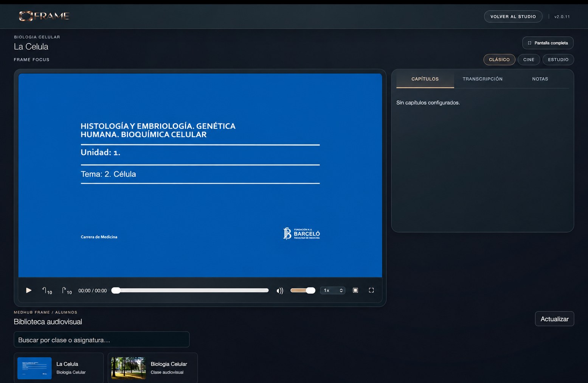Click Volver al Studio button
The width and height of the screenshot is (588, 383).
[x=513, y=16]
